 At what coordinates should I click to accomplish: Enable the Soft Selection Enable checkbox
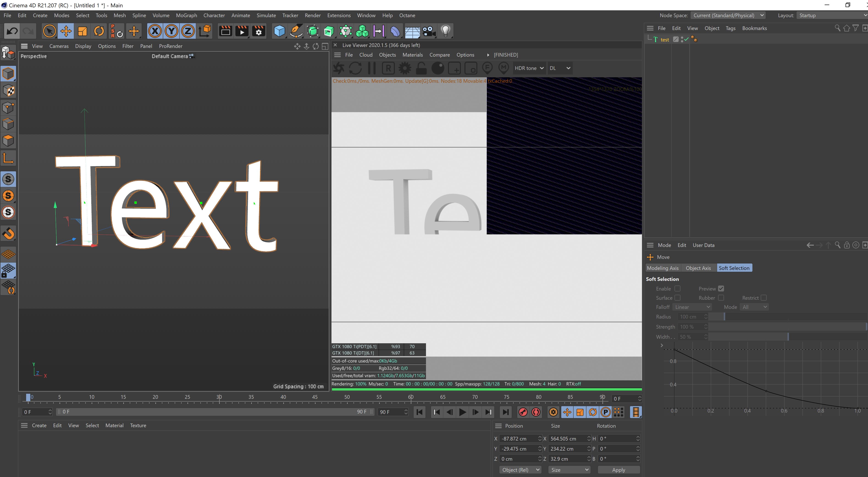click(x=677, y=288)
